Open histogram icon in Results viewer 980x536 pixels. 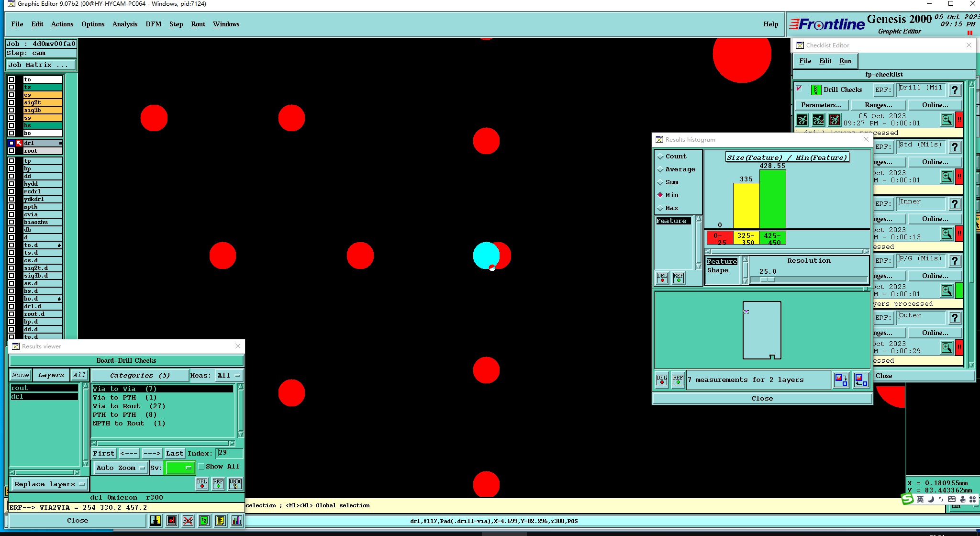tap(236, 521)
